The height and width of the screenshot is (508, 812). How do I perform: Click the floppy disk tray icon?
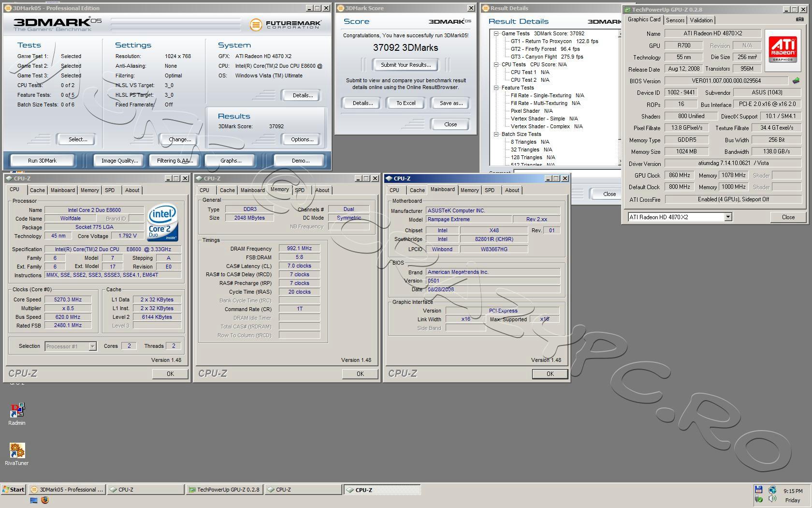(758, 490)
